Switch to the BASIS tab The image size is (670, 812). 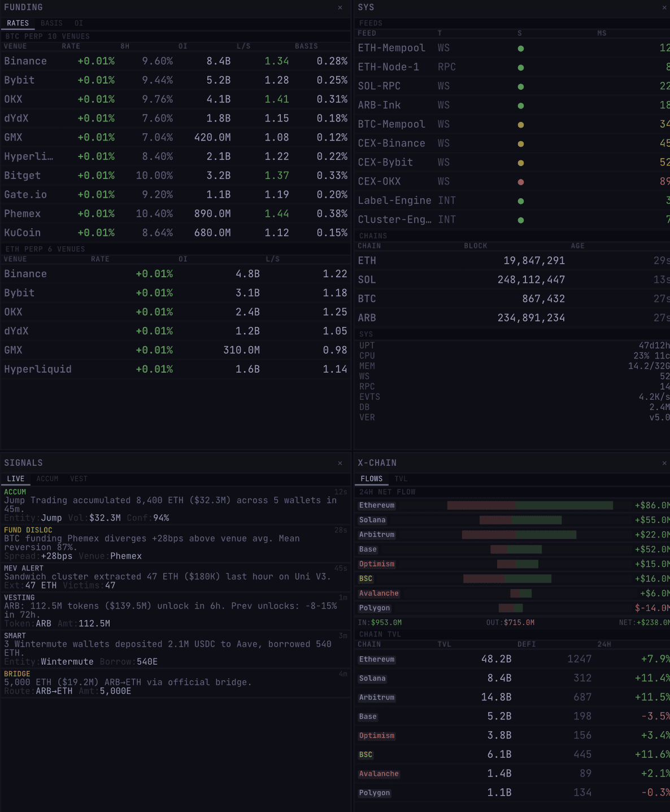tap(51, 23)
